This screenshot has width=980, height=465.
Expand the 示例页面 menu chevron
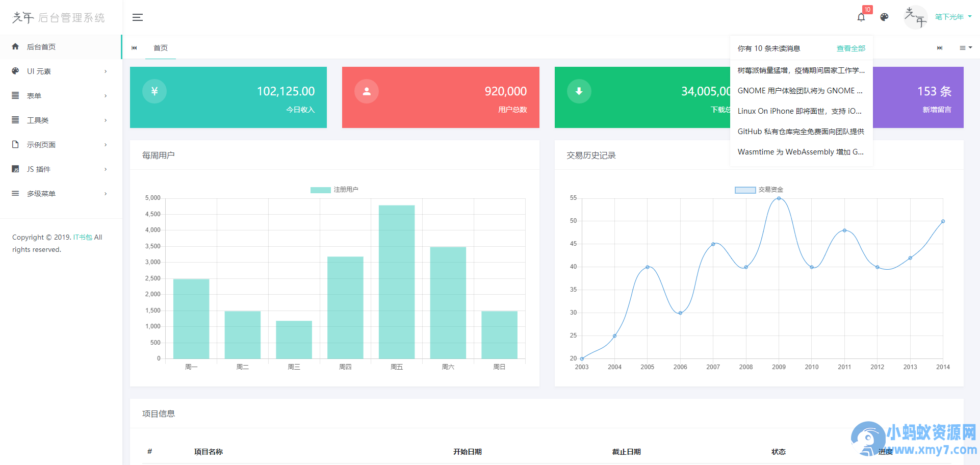click(x=106, y=145)
